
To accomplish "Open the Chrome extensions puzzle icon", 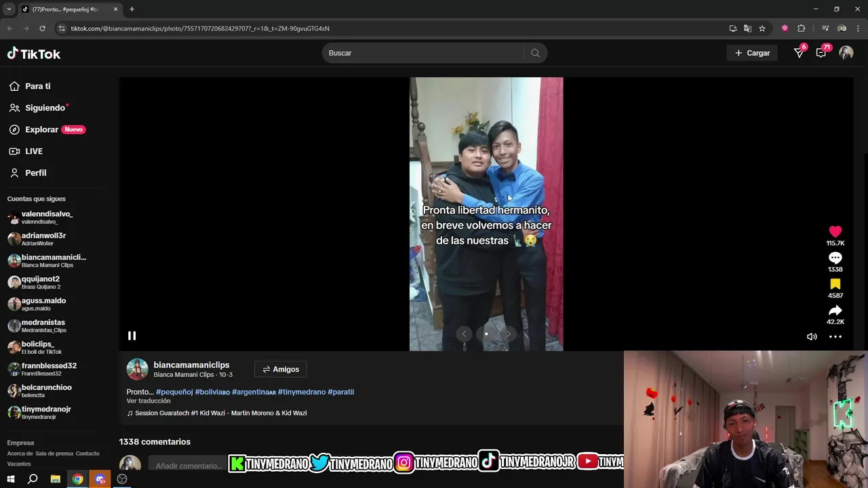I will coord(802,28).
